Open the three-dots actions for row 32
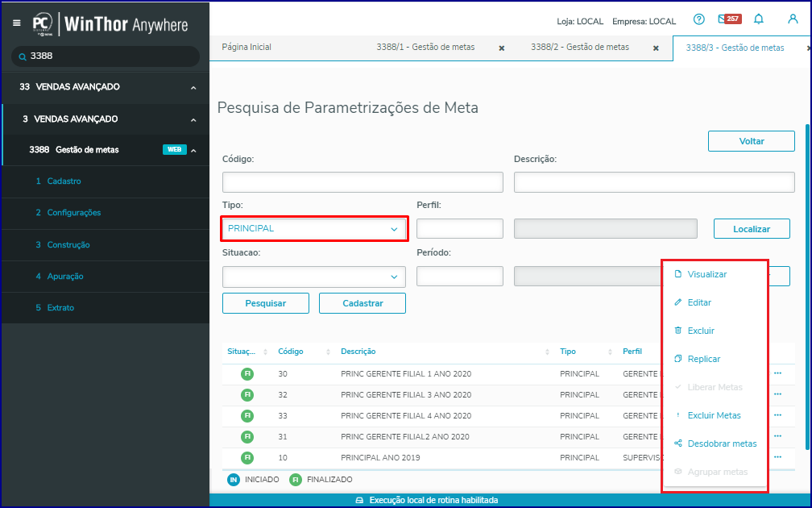This screenshot has width=812, height=508. coord(777,394)
